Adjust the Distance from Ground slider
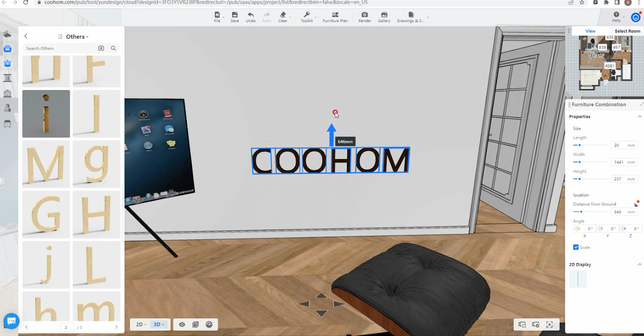Image resolution: width=644 pixels, height=336 pixels. point(590,212)
